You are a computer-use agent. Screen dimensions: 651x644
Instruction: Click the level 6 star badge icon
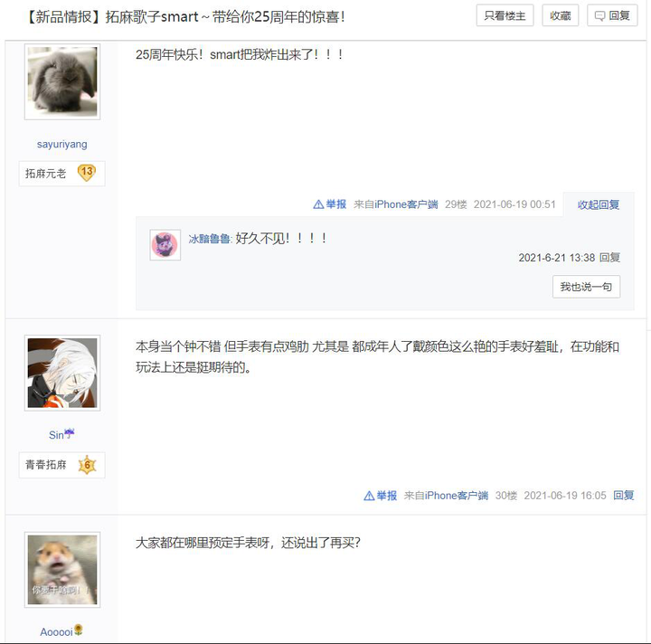[x=87, y=465]
